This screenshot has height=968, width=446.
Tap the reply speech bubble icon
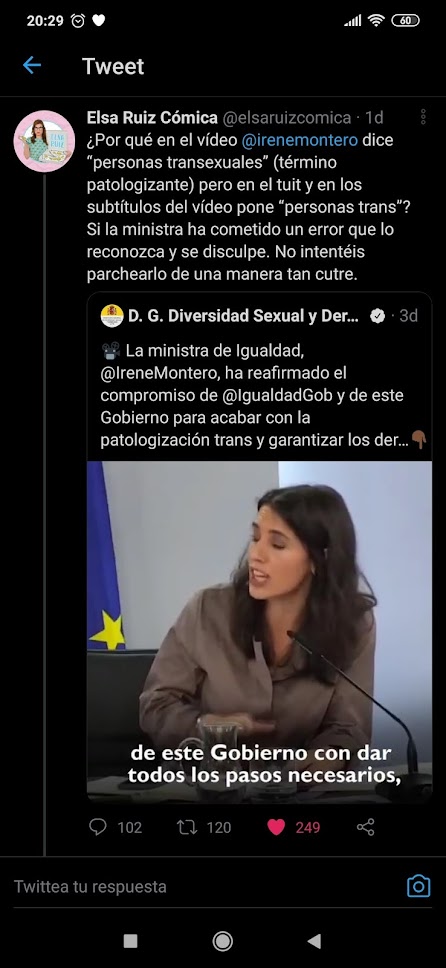(98, 827)
